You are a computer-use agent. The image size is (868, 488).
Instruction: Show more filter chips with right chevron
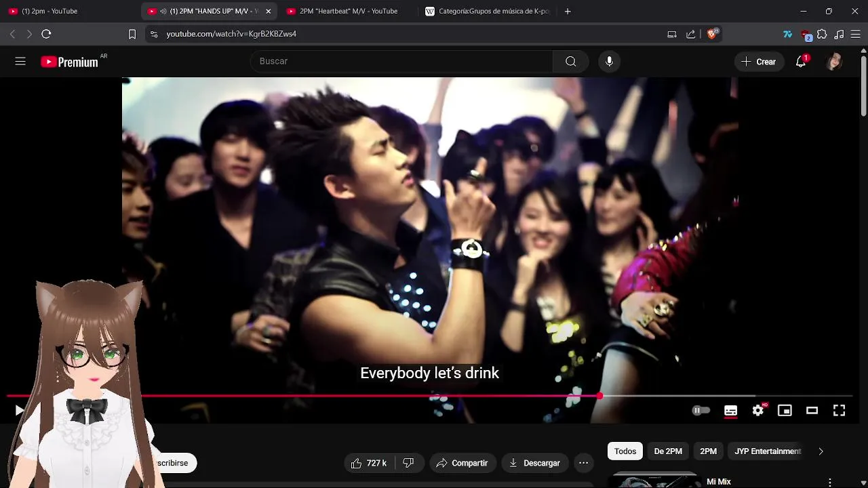pyautogui.click(x=821, y=451)
